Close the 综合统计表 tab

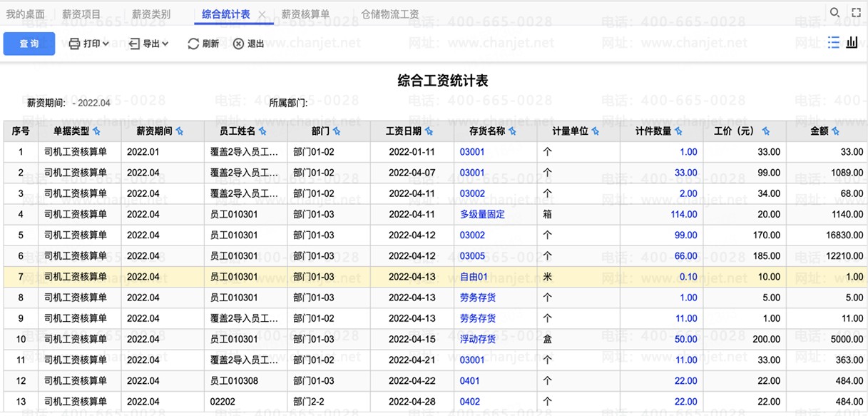(x=262, y=15)
